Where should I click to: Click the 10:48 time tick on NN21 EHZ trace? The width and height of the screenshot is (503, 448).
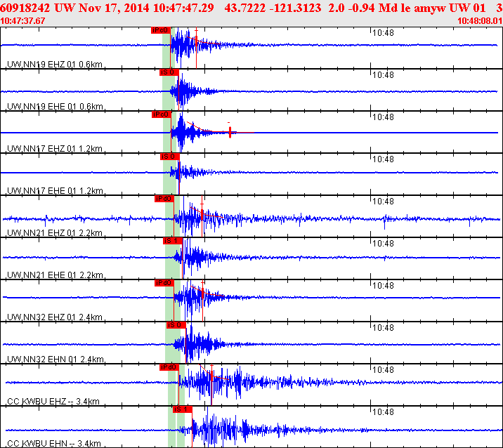383,202
